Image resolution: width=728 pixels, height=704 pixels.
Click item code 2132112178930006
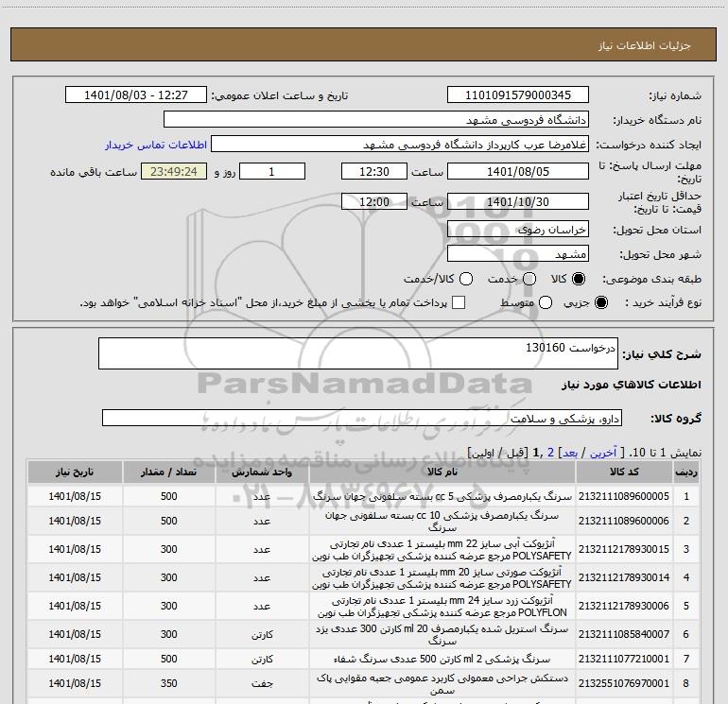[624, 606]
